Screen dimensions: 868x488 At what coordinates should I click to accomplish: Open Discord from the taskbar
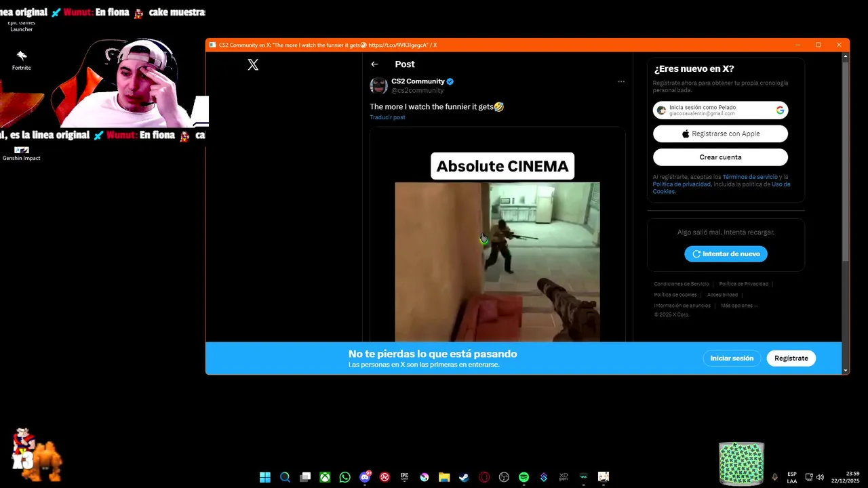(x=365, y=477)
